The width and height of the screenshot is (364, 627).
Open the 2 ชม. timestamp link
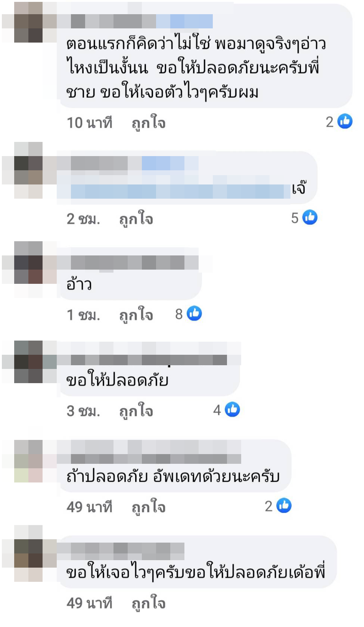pos(84,219)
